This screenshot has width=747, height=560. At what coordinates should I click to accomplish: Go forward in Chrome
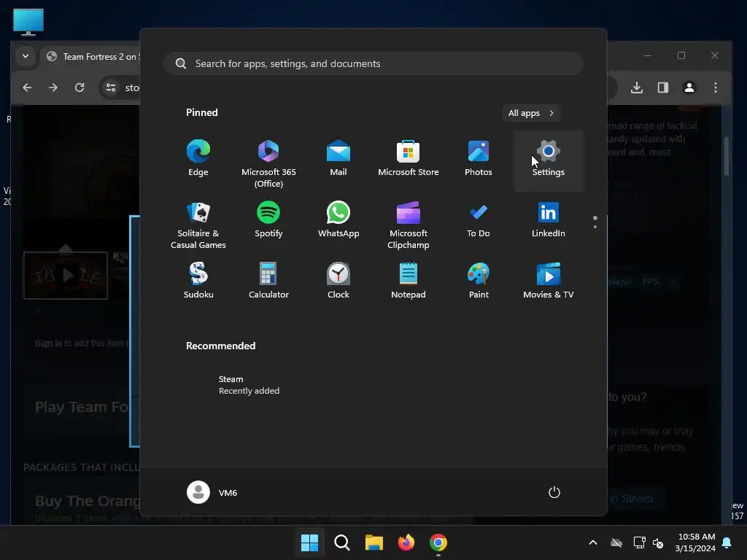pos(53,87)
